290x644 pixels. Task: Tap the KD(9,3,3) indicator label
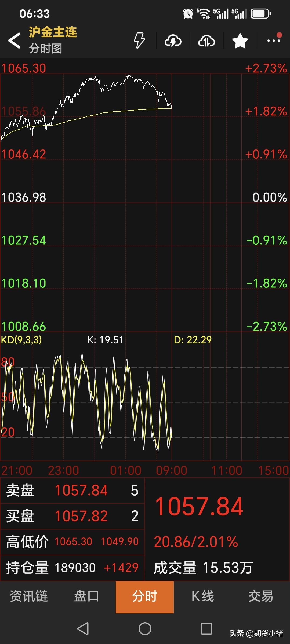pos(21,340)
